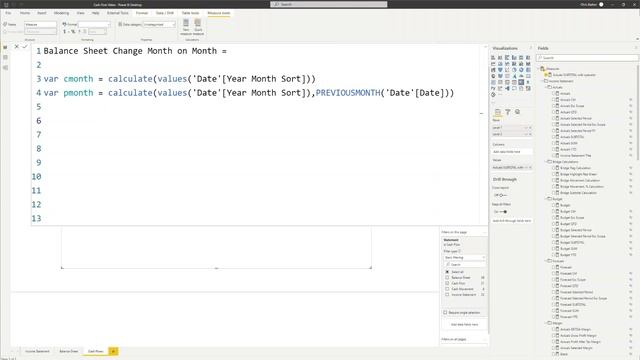Add a new page with yellow plus
The image size is (640, 360).
(x=113, y=351)
